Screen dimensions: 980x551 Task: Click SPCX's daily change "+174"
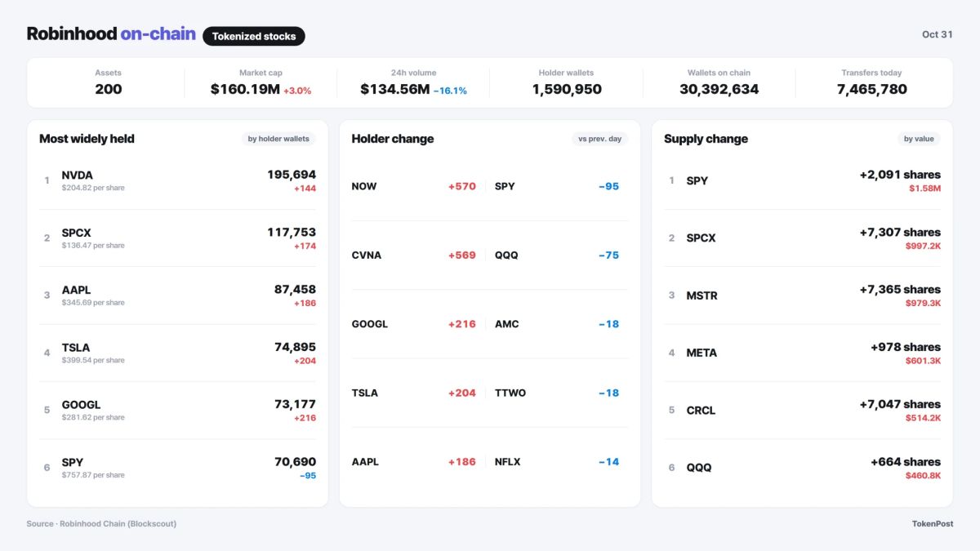pyautogui.click(x=305, y=247)
